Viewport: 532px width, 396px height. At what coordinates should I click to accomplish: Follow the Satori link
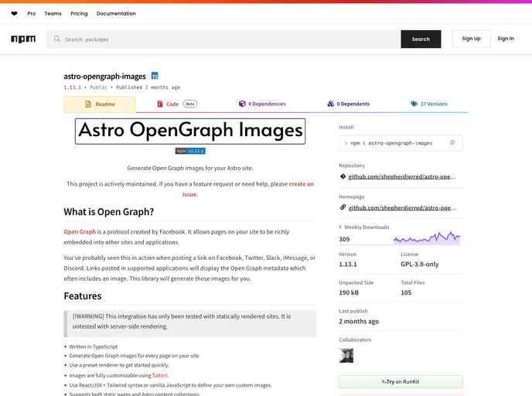click(x=160, y=375)
